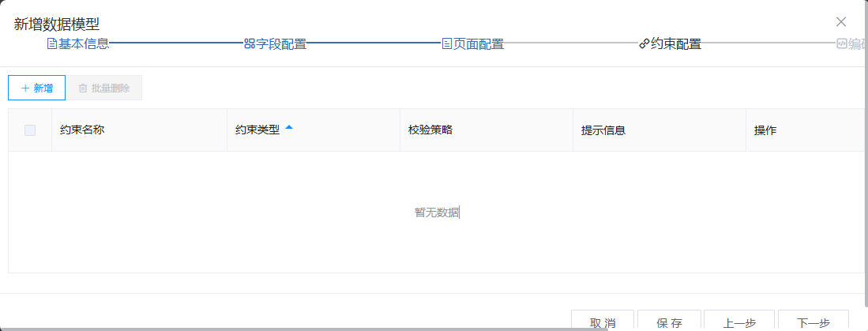Click the page icon beside 页面配置 step
The image size is (868, 331).
[447, 44]
